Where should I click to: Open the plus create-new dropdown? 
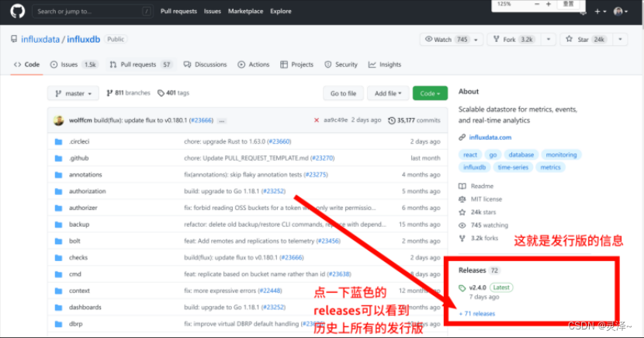point(600,12)
